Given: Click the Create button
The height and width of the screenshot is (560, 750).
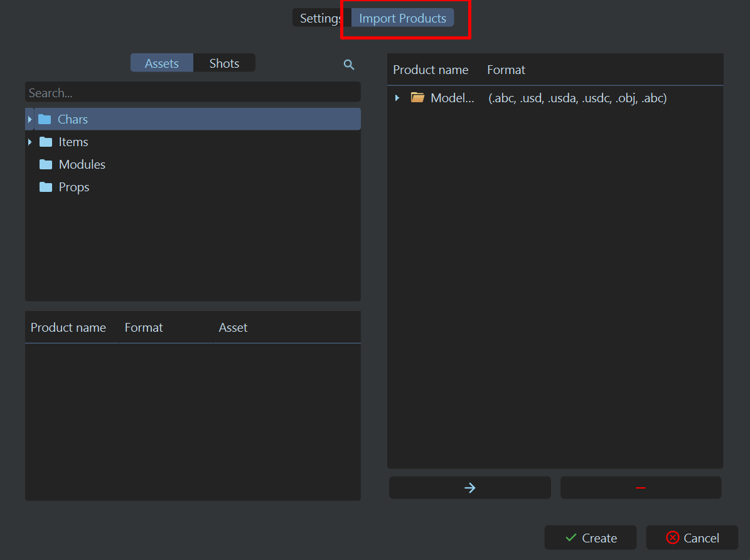Looking at the screenshot, I should [591, 538].
